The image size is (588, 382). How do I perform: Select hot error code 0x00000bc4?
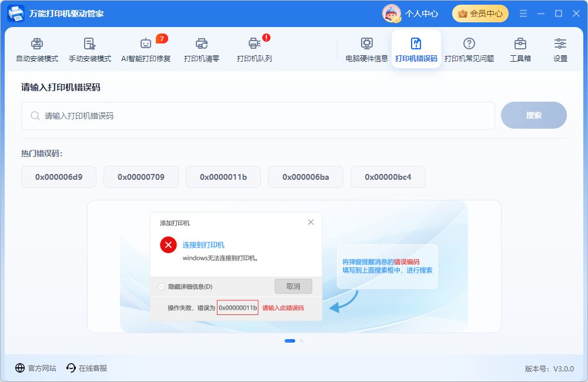coord(388,177)
